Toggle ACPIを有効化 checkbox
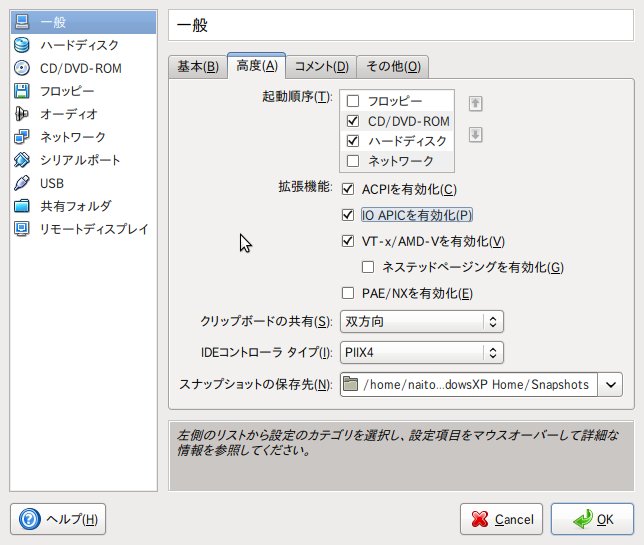The height and width of the screenshot is (545, 644). 348,189
